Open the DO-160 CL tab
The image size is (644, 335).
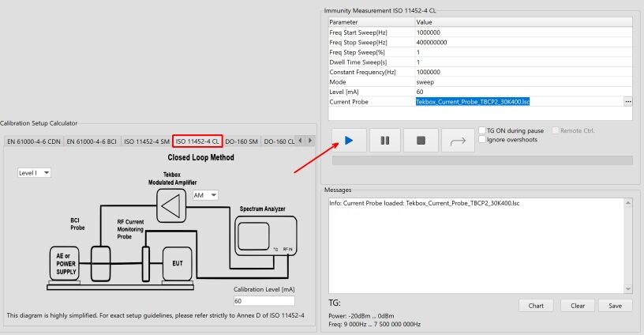tap(279, 141)
